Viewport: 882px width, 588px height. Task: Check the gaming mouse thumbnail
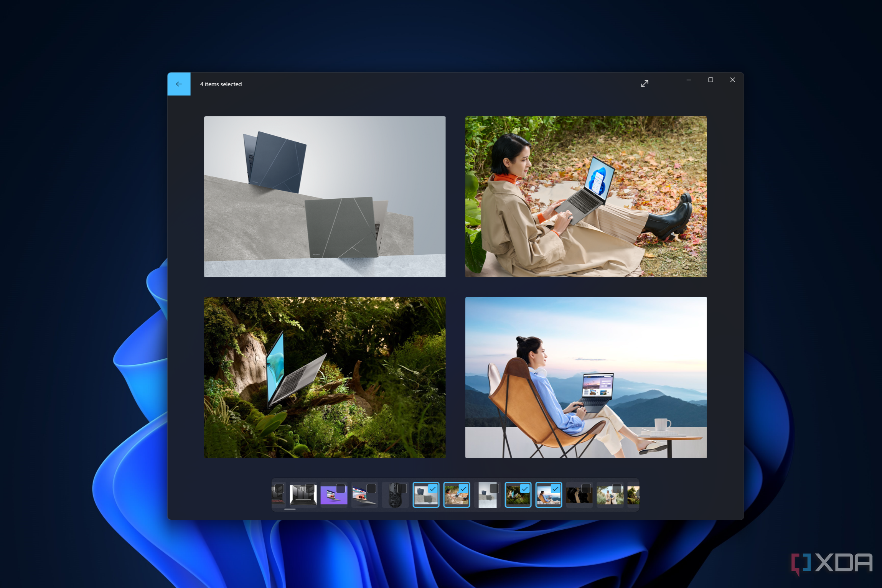tap(403, 488)
